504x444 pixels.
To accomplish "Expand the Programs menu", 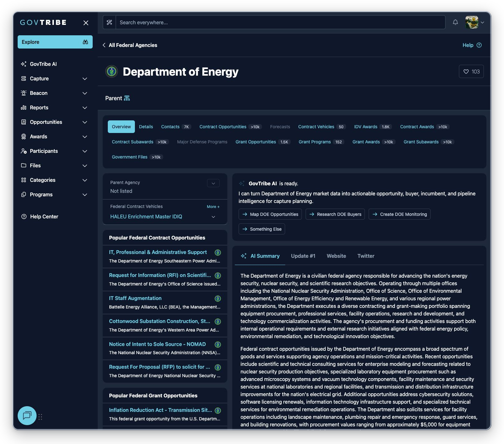I will click(x=85, y=194).
